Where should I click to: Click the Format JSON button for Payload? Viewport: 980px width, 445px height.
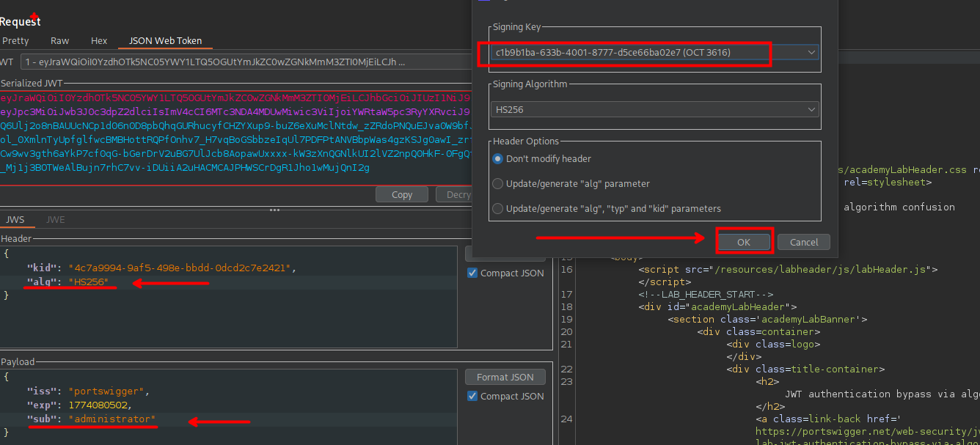click(x=505, y=378)
